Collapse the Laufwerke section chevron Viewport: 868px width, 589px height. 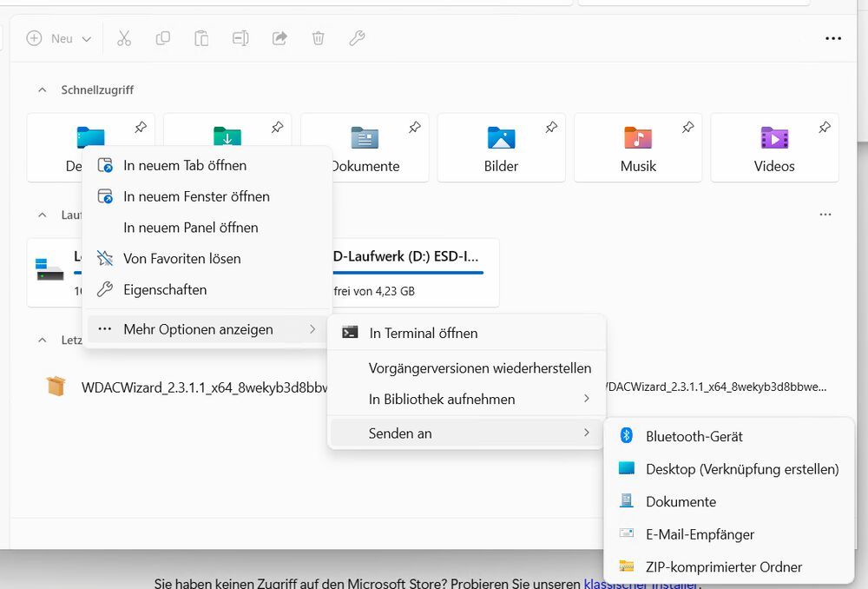pyautogui.click(x=42, y=215)
